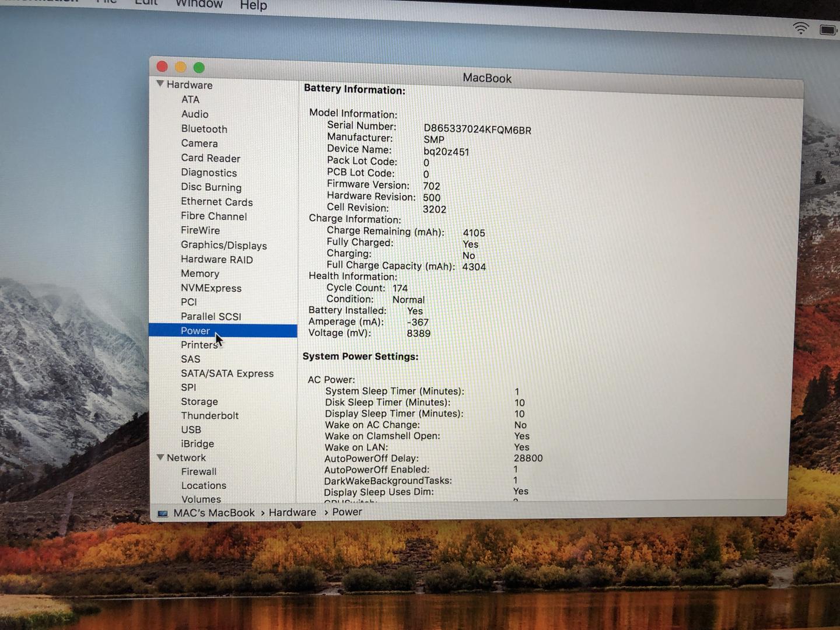Select SAS in the sidebar

[x=191, y=359]
